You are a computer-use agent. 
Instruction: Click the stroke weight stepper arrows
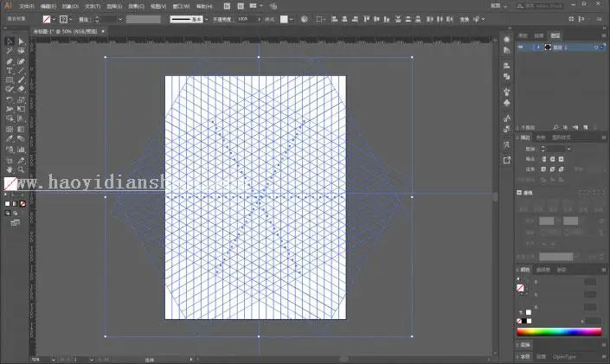(97, 19)
